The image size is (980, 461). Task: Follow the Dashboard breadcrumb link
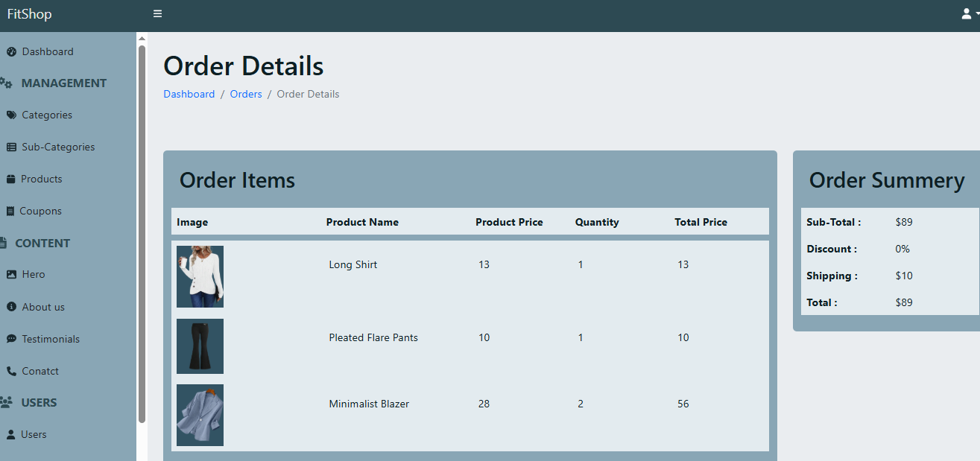coord(189,95)
